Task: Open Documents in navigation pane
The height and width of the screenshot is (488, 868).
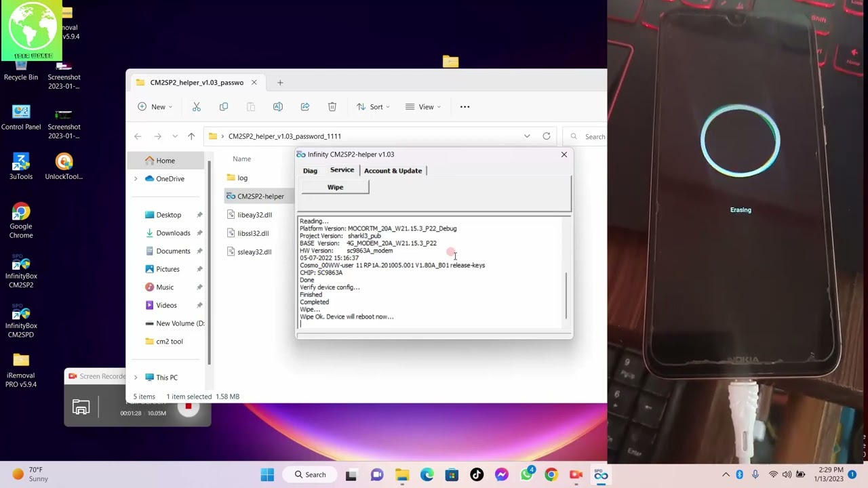Action: (x=173, y=251)
